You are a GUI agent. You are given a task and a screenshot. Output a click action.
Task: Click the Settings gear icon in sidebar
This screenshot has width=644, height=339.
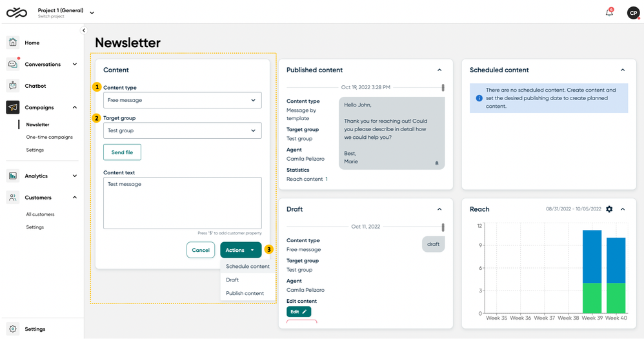coord(13,329)
